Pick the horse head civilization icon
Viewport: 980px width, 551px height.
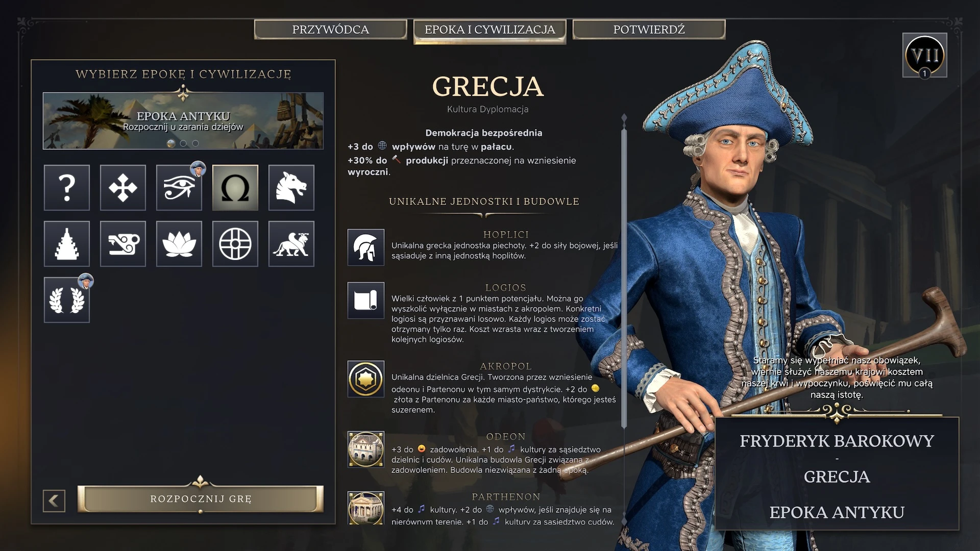(x=291, y=188)
